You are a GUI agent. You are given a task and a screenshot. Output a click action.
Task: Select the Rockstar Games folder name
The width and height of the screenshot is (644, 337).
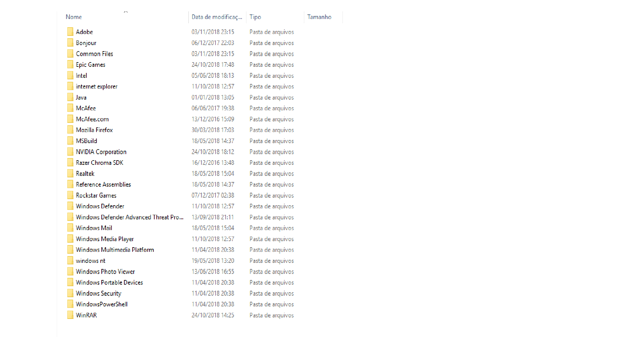point(96,195)
